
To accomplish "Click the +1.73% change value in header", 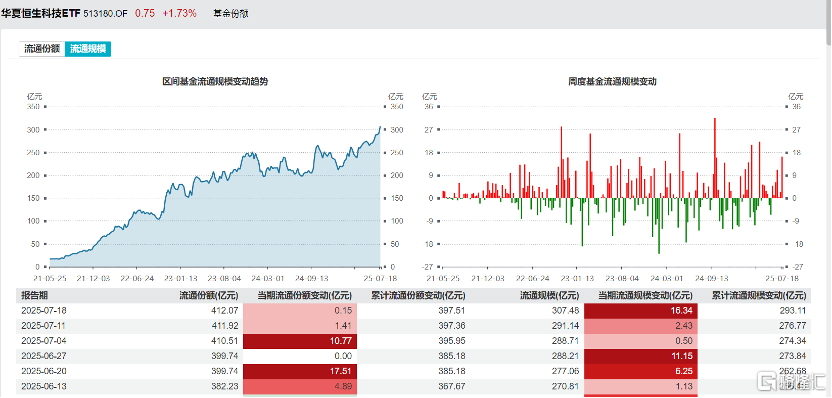I will (x=179, y=14).
